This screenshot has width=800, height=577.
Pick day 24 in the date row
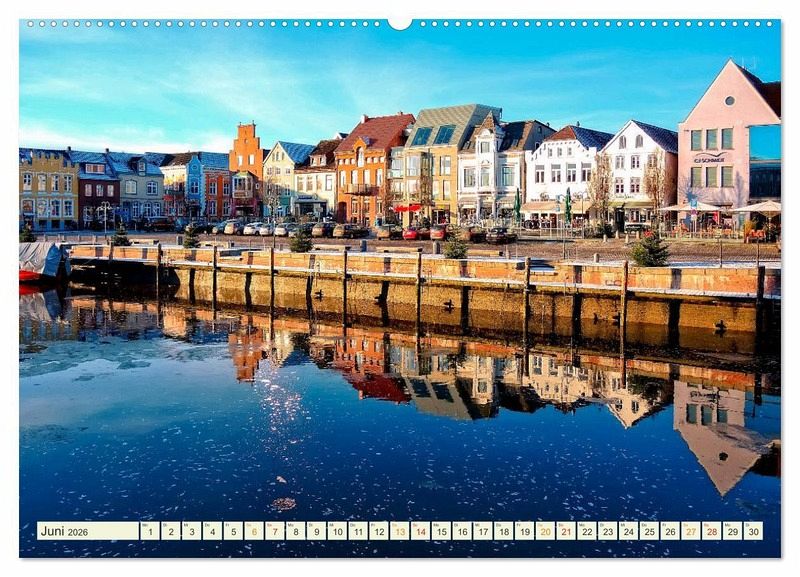coord(629,531)
